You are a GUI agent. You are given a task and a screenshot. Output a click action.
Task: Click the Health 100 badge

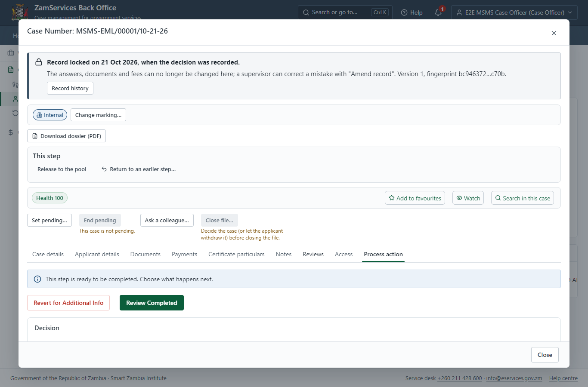coord(50,198)
